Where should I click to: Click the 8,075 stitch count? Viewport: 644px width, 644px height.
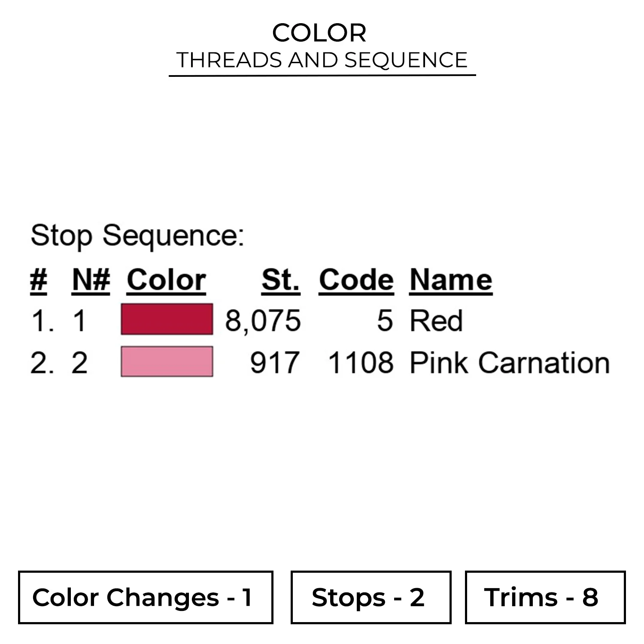pos(263,321)
